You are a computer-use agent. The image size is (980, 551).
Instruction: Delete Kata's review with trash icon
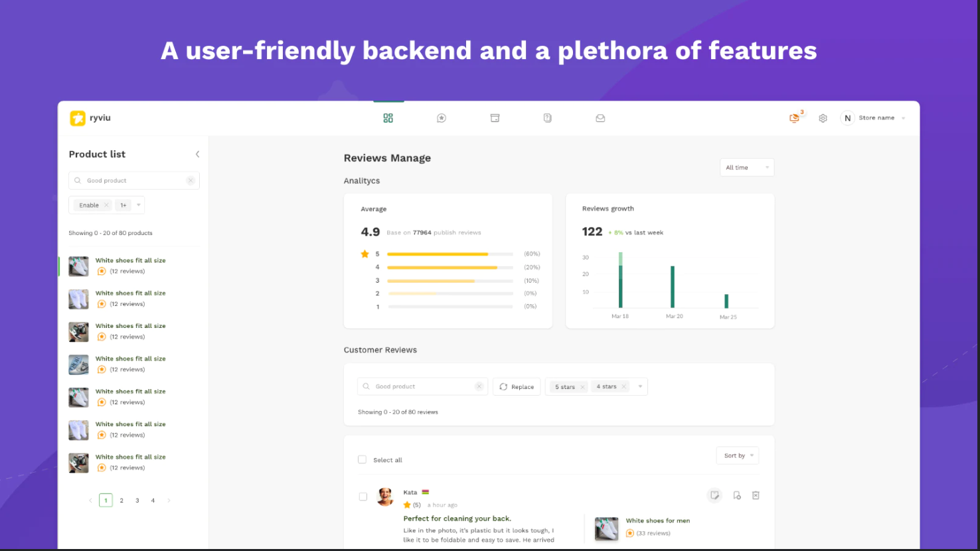(x=756, y=495)
